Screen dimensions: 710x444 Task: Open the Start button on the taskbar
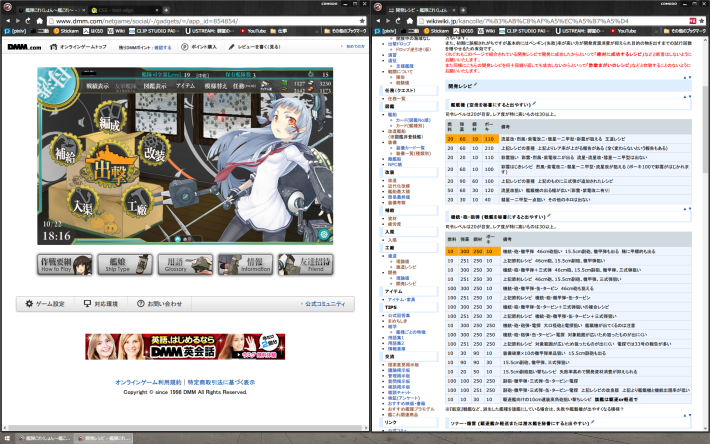(7, 438)
